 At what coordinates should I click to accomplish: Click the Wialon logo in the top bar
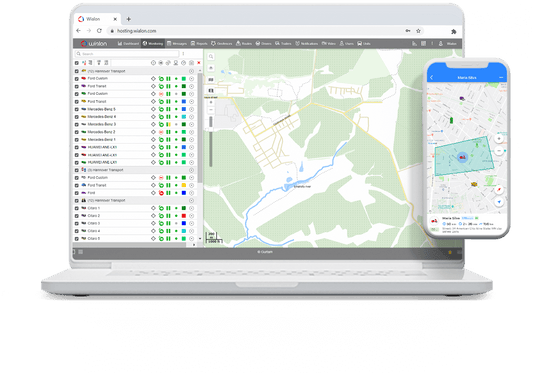(94, 44)
